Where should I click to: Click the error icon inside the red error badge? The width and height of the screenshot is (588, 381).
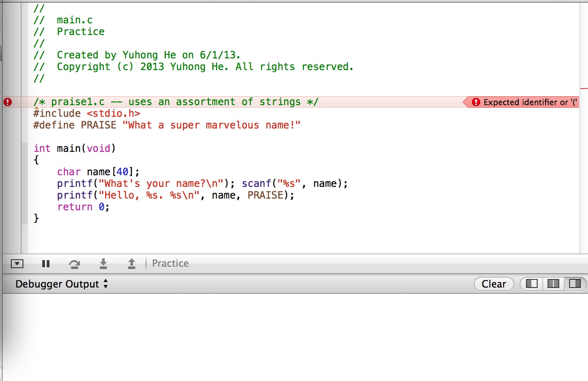(x=476, y=102)
